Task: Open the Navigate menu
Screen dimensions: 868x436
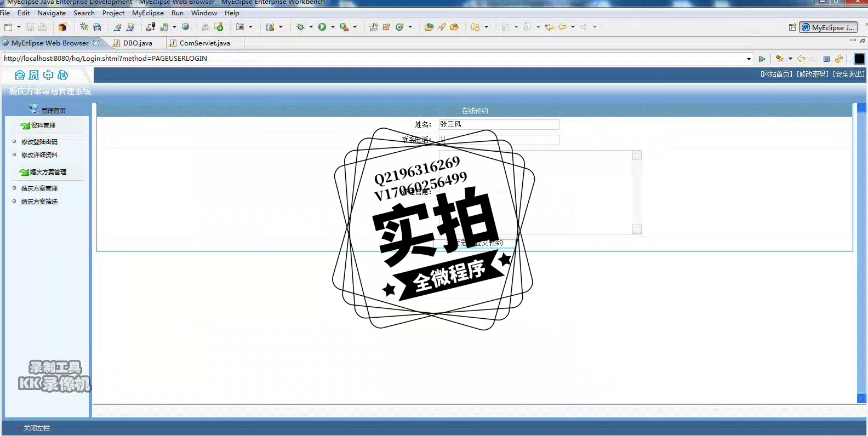Action: pyautogui.click(x=52, y=13)
